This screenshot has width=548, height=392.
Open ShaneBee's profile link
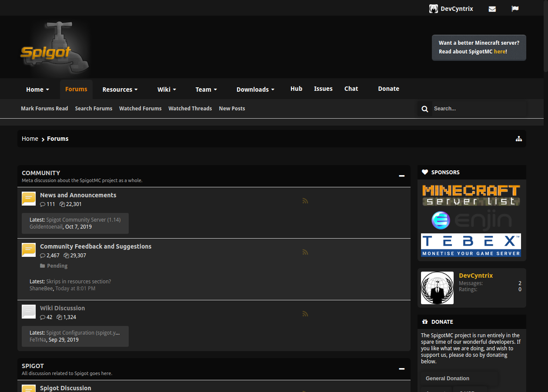tap(41, 288)
